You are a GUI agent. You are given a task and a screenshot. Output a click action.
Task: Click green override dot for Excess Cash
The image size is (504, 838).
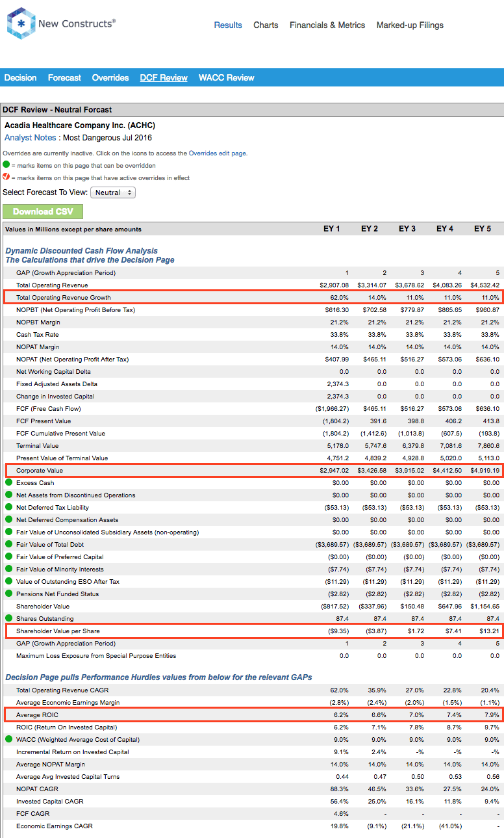8,483
